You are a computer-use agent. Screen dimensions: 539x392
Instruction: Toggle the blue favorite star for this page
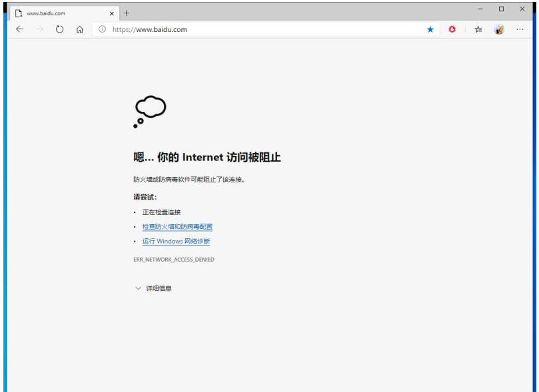[x=430, y=29]
